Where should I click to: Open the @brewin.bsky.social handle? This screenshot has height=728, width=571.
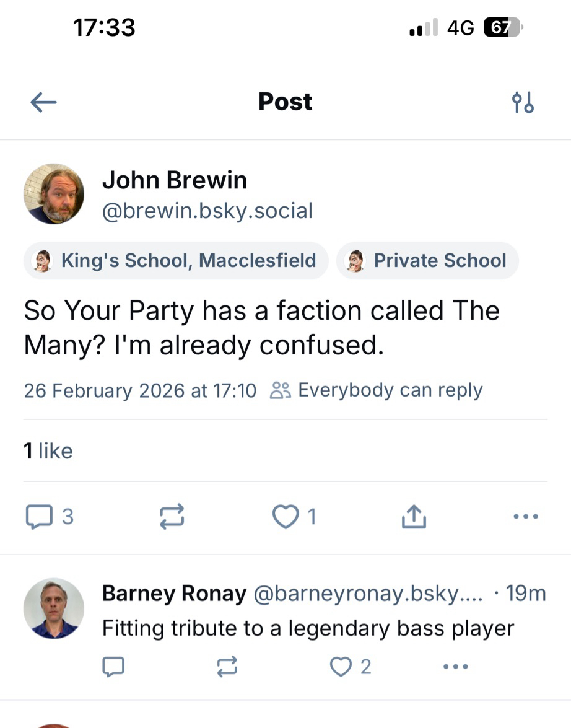click(x=207, y=211)
